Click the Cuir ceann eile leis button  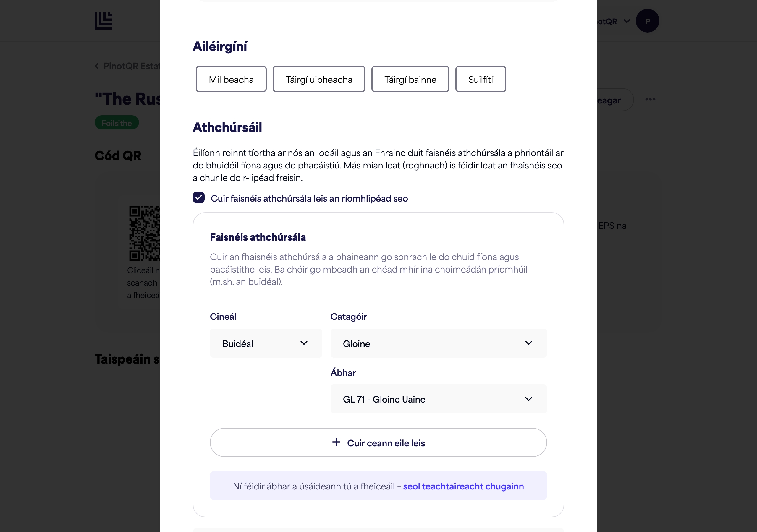point(378,443)
